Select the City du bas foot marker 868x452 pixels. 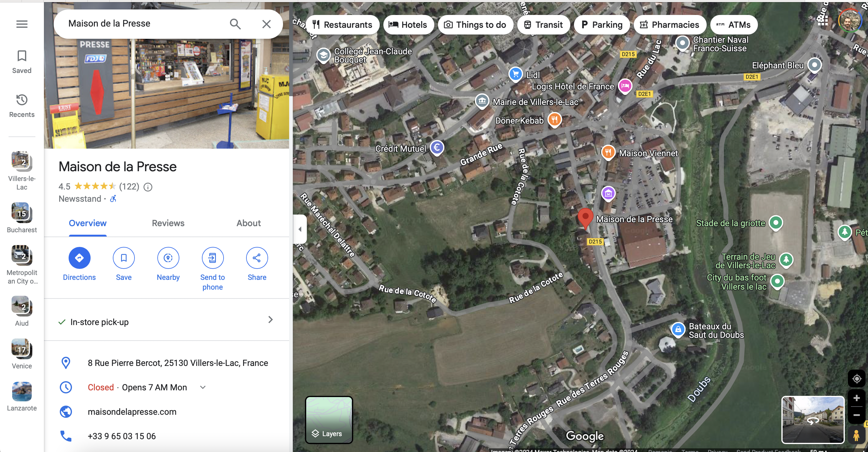777,281
